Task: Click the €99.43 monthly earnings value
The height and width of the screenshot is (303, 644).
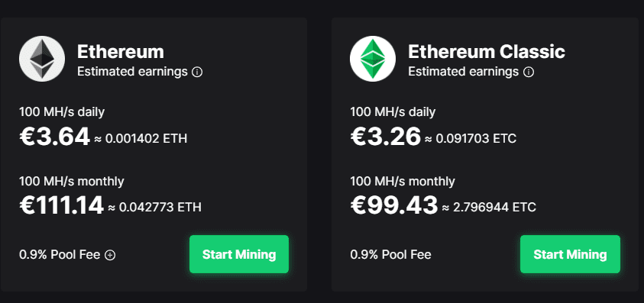Action: tap(394, 205)
